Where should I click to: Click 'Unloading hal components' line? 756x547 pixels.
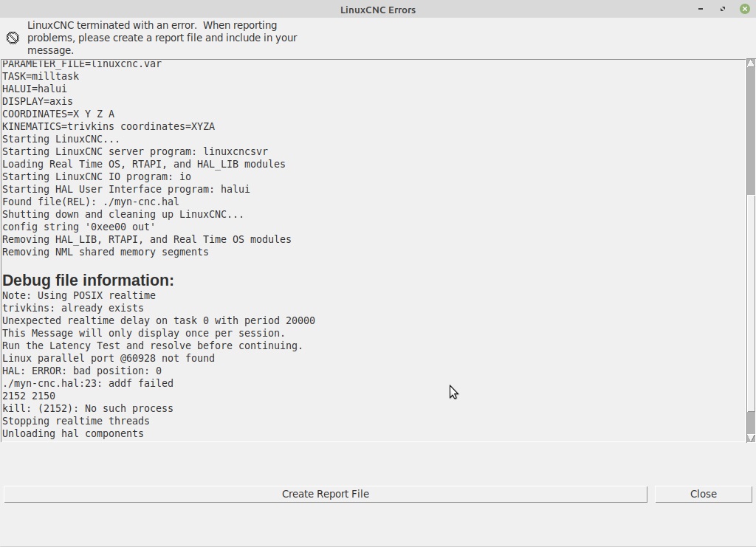coord(73,433)
